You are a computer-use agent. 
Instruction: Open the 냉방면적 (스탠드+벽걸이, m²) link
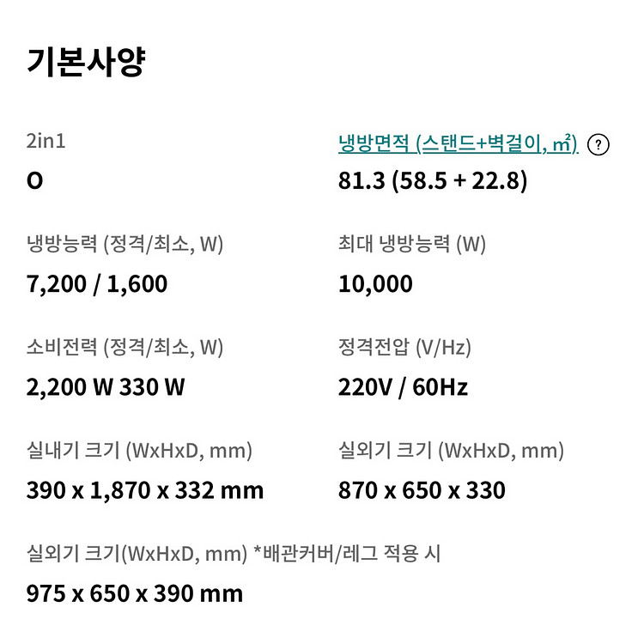pyautogui.click(x=458, y=143)
